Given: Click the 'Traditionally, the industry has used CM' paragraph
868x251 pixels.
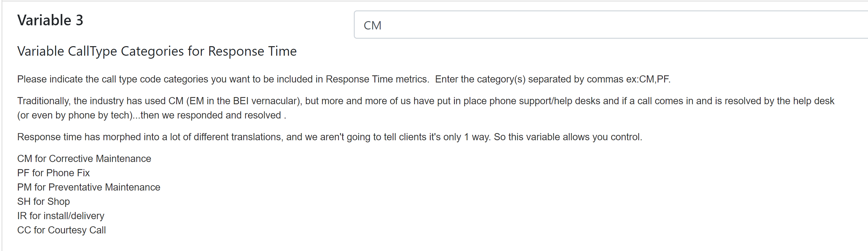Looking at the screenshot, I should point(426,108).
